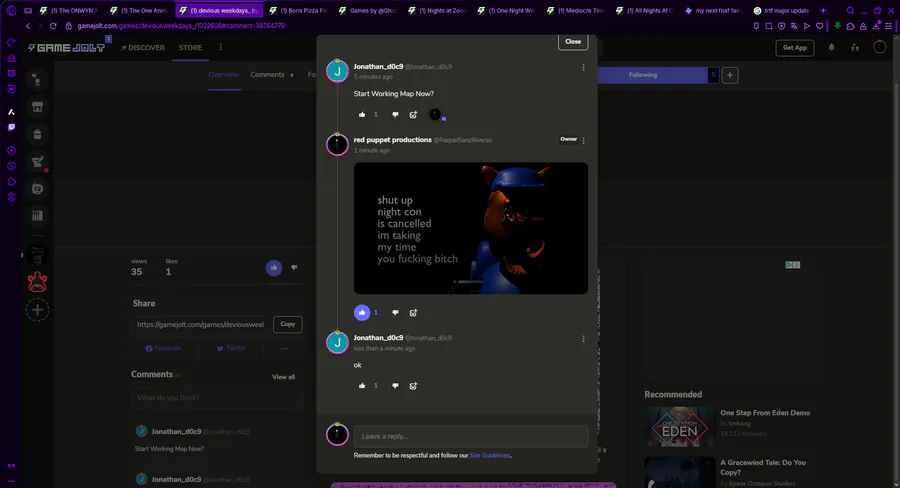
Task: Go back in browser navigation
Action: (28, 26)
